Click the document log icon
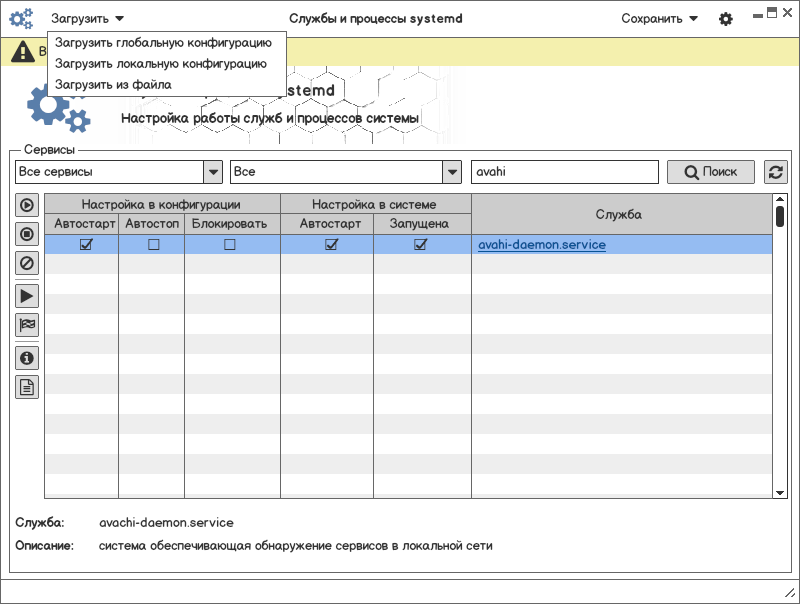This screenshot has width=800, height=604. [x=27, y=387]
